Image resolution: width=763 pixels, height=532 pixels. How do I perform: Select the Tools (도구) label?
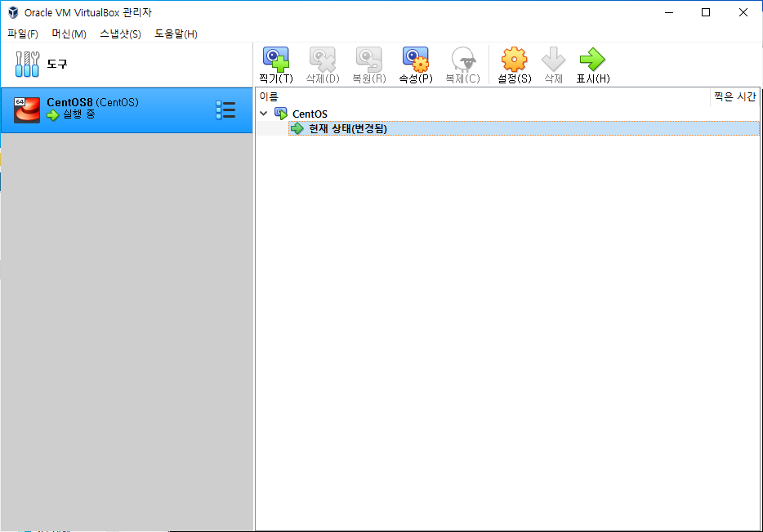click(57, 64)
